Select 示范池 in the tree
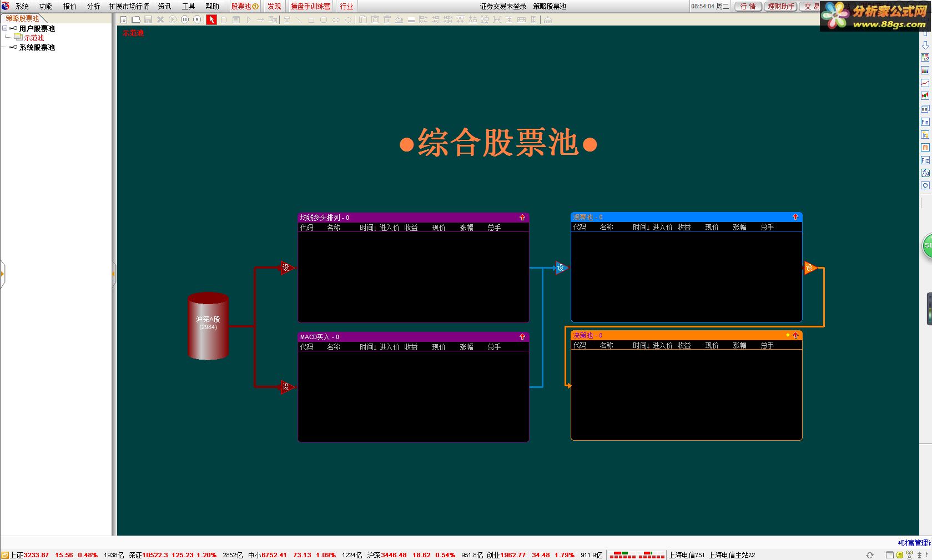The height and width of the screenshot is (560, 932). point(33,38)
